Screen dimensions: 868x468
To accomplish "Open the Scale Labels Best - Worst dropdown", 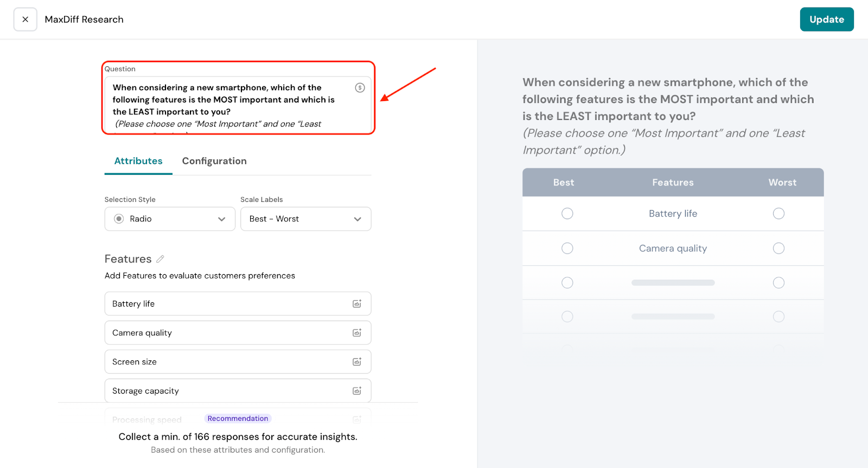I will tap(305, 219).
